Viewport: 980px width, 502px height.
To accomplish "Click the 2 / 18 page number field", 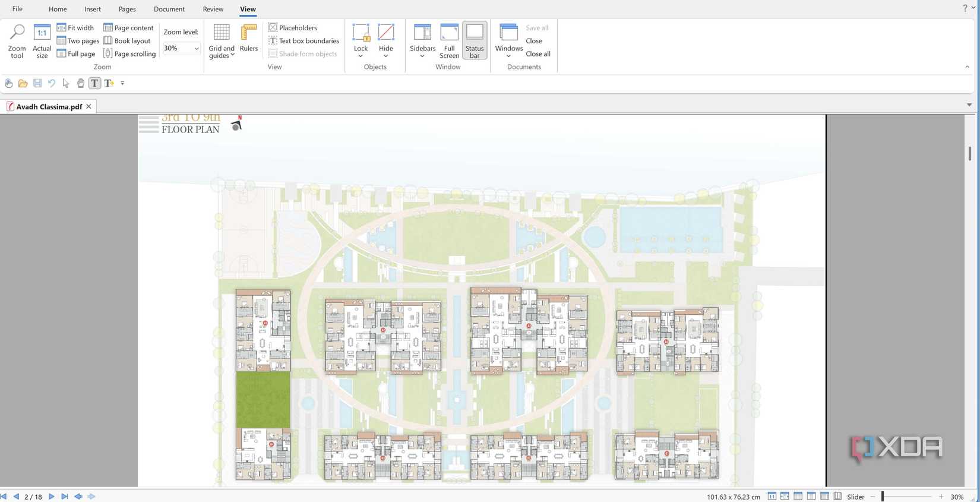I will (33, 497).
